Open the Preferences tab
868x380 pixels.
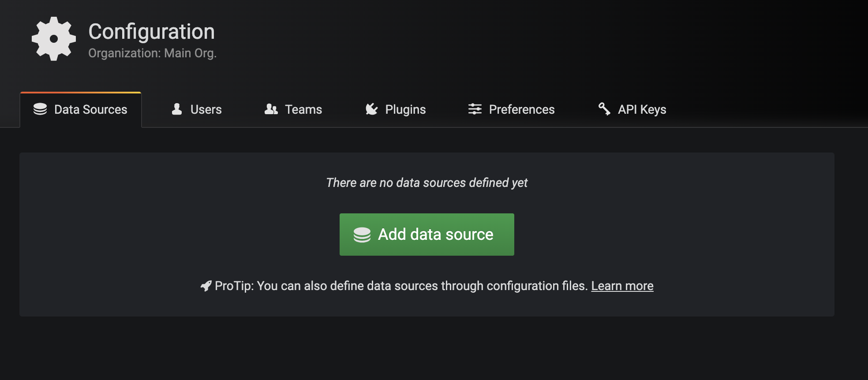click(512, 110)
